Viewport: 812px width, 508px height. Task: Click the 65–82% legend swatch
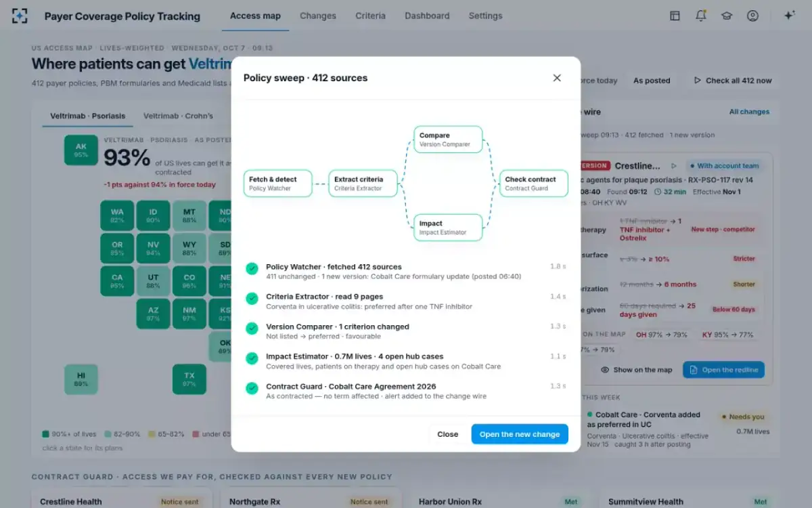click(152, 434)
